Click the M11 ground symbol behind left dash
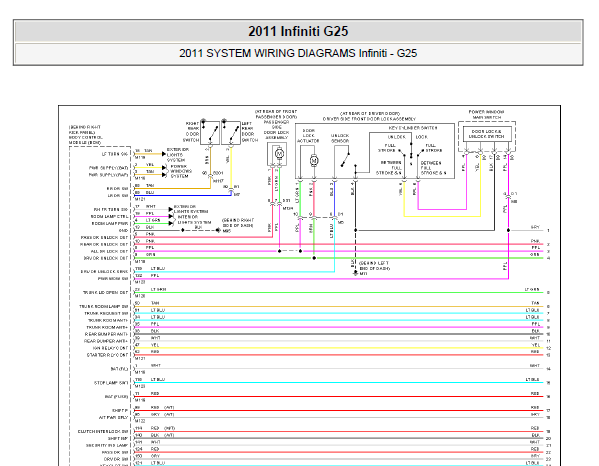The width and height of the screenshot is (599, 466). (x=356, y=273)
